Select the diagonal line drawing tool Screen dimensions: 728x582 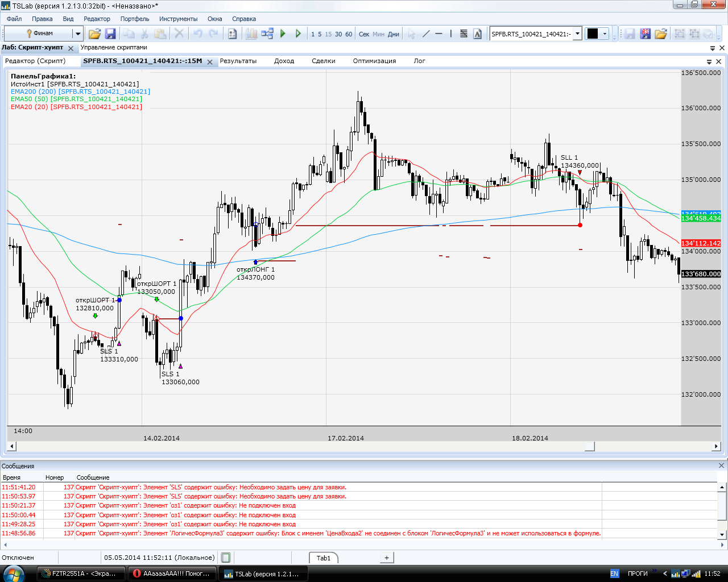tap(426, 34)
